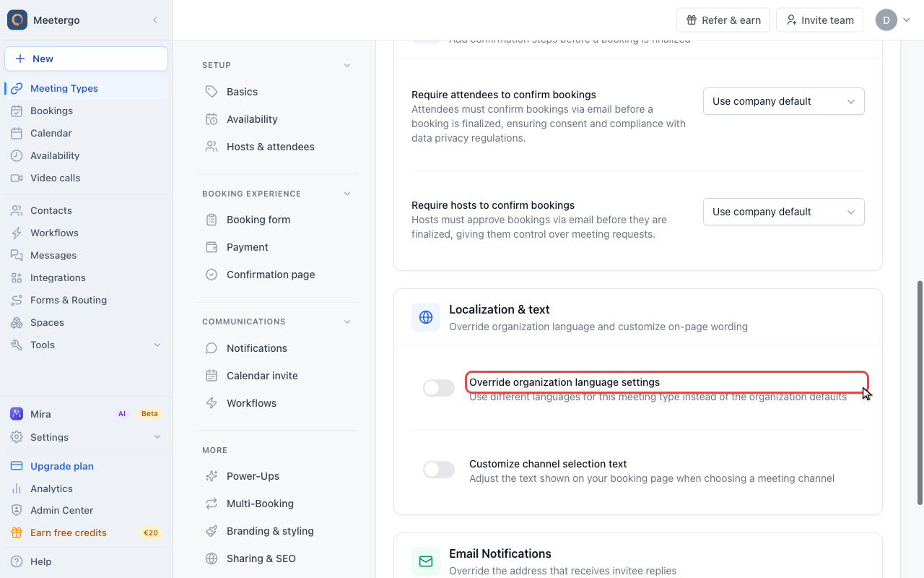
Task: Click the Basics tag icon
Action: click(x=212, y=92)
